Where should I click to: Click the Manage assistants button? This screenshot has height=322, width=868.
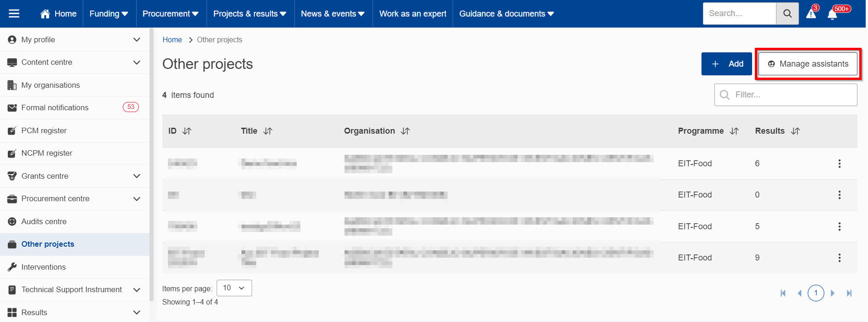point(808,64)
